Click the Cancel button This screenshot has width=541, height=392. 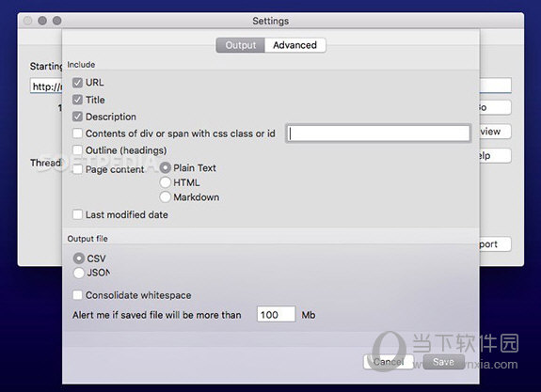pos(389,362)
